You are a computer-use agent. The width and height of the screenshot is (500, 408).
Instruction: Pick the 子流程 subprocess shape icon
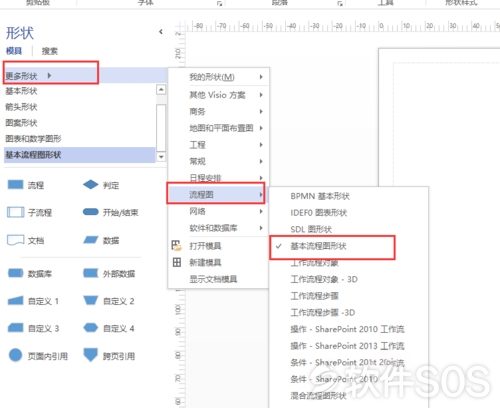tap(15, 212)
